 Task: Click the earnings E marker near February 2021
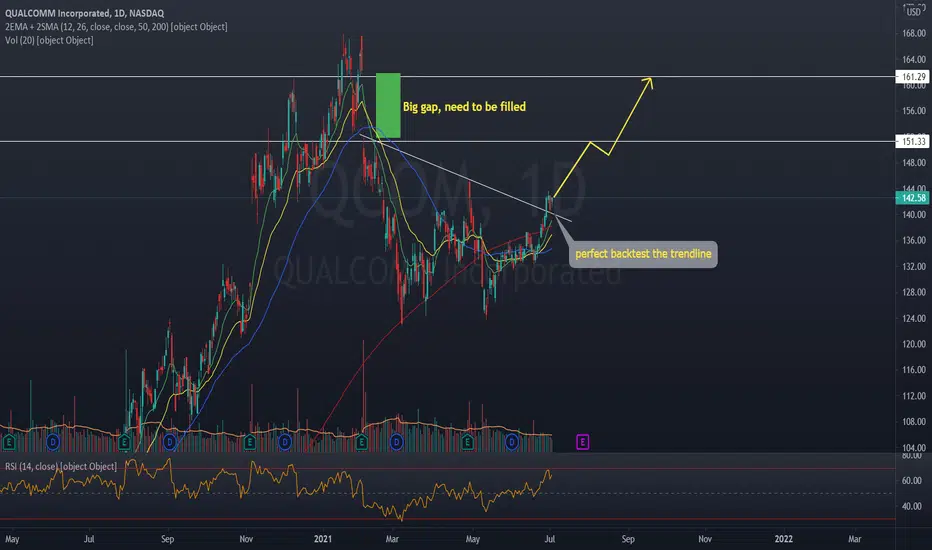361,442
